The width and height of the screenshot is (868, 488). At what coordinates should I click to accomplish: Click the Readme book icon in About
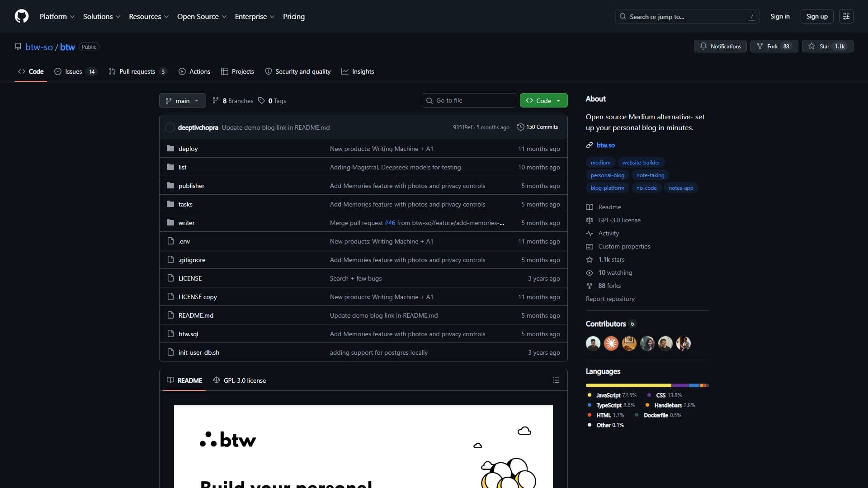(x=590, y=207)
